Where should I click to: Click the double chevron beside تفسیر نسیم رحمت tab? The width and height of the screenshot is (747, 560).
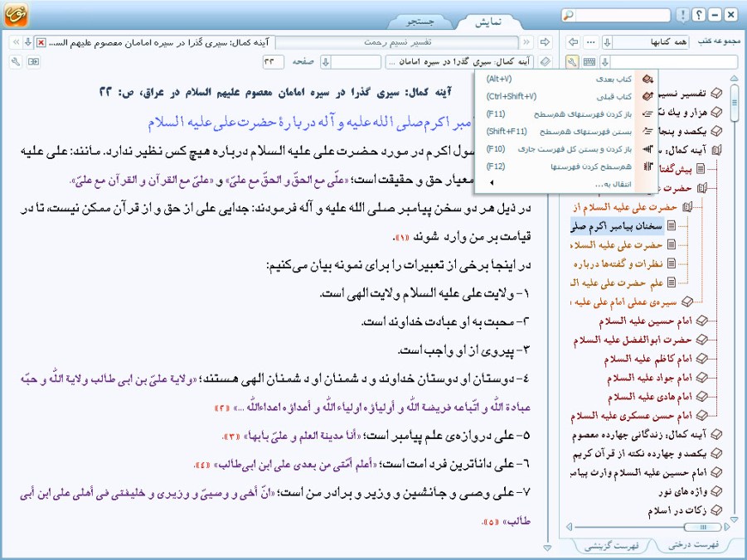(526, 42)
